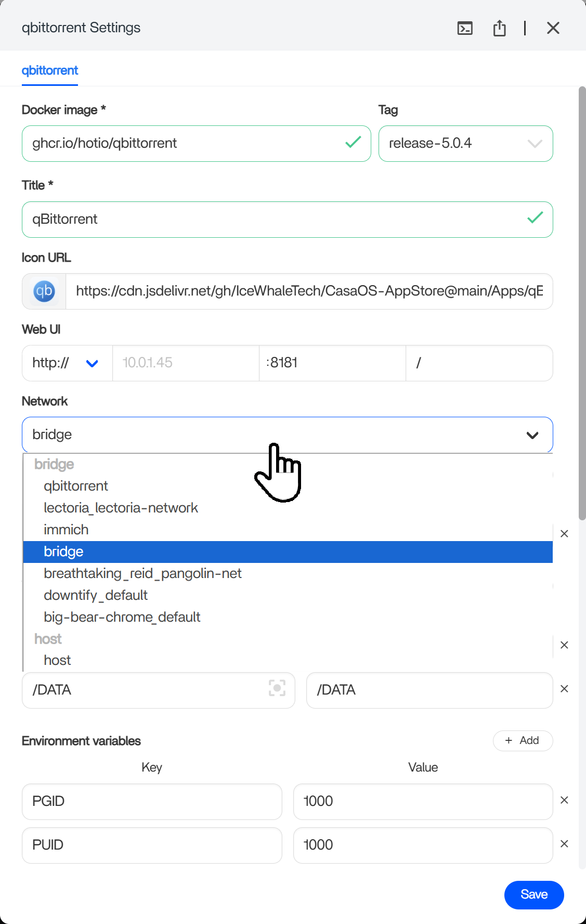
Task: Select lectoria_lectoria-network option
Action: pyautogui.click(x=121, y=508)
